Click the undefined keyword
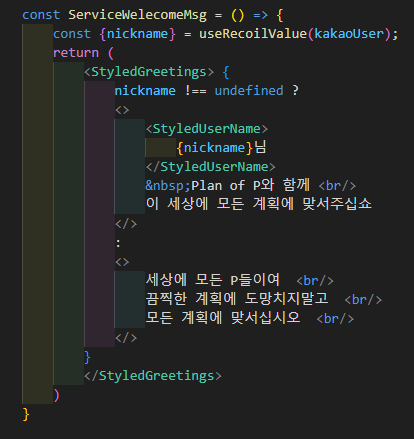This screenshot has height=439, width=414. (249, 91)
